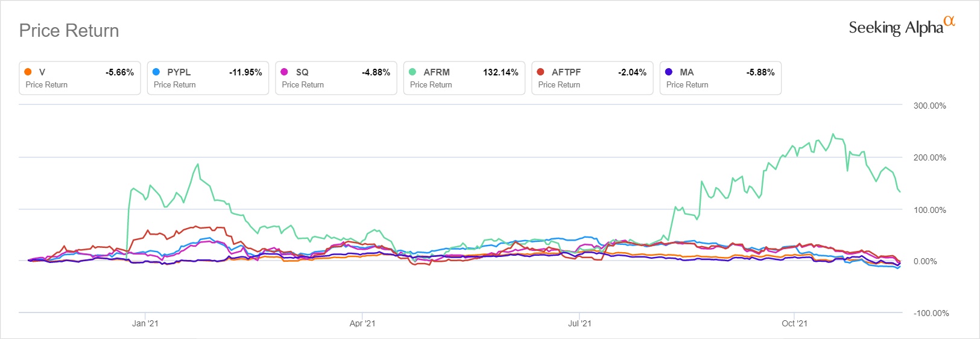The width and height of the screenshot is (980, 339).
Task: Click the blue PYPL legend dot
Action: click(156, 72)
